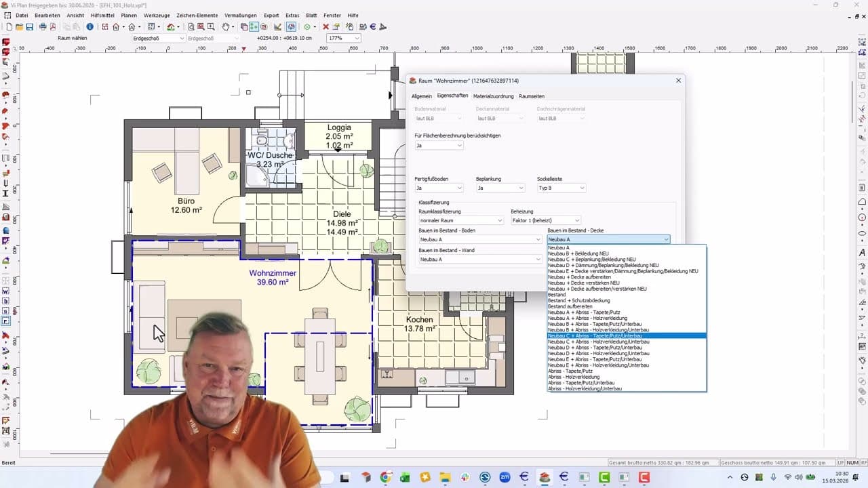This screenshot has width=868, height=488.
Task: Open the 177% zoom level combo box
Action: tap(344, 39)
